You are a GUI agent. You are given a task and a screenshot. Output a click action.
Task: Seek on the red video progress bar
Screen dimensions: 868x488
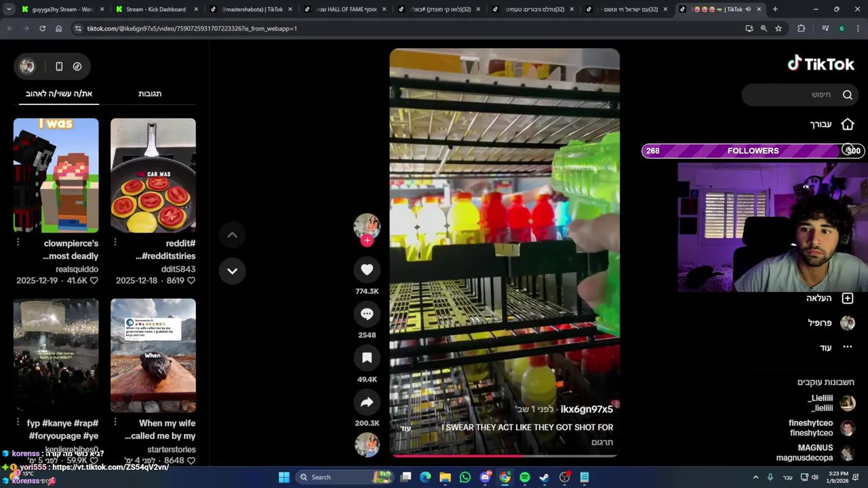(x=505, y=455)
